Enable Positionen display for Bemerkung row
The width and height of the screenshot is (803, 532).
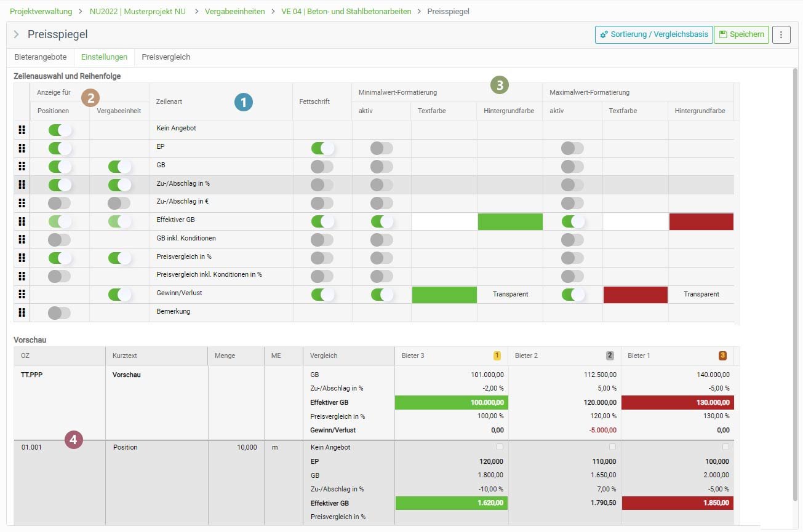(60, 312)
